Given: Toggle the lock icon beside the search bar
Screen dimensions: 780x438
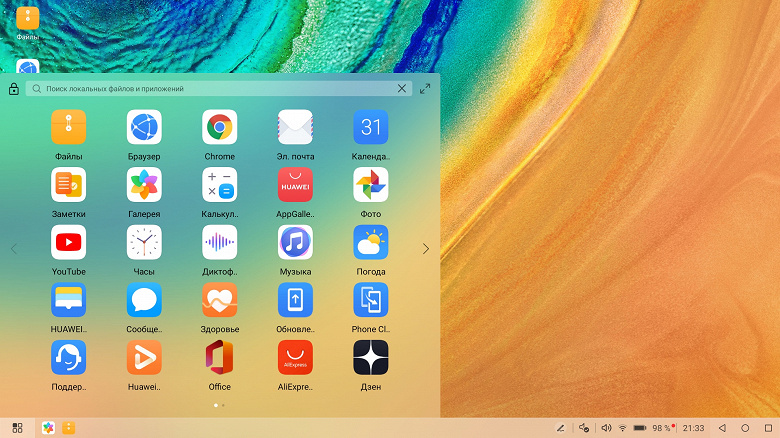Looking at the screenshot, I should click(x=14, y=89).
